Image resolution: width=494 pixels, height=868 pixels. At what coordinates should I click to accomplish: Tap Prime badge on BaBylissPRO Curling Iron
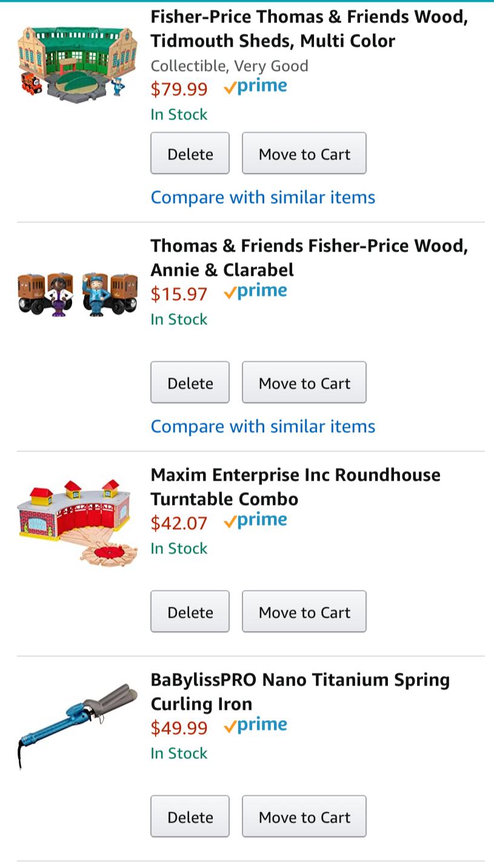coord(255,727)
